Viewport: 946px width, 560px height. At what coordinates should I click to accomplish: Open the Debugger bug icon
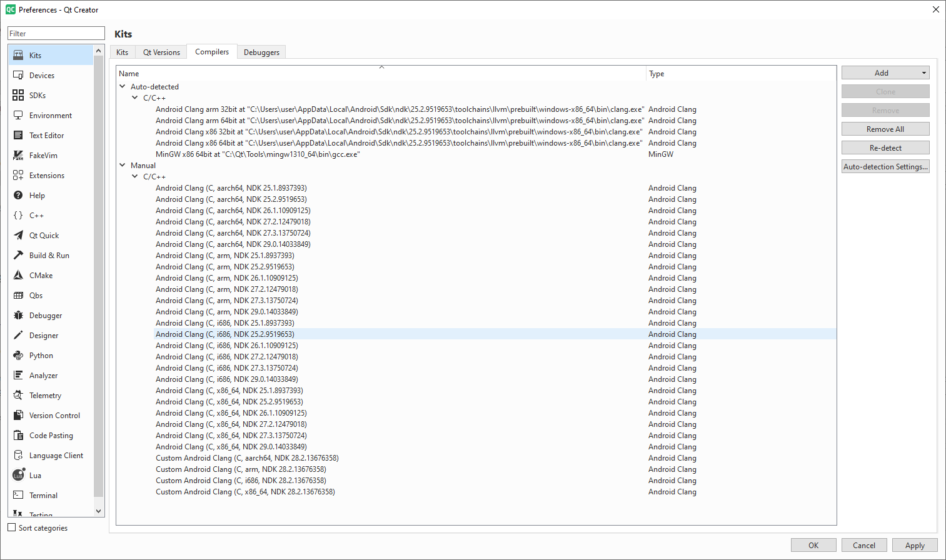tap(18, 315)
